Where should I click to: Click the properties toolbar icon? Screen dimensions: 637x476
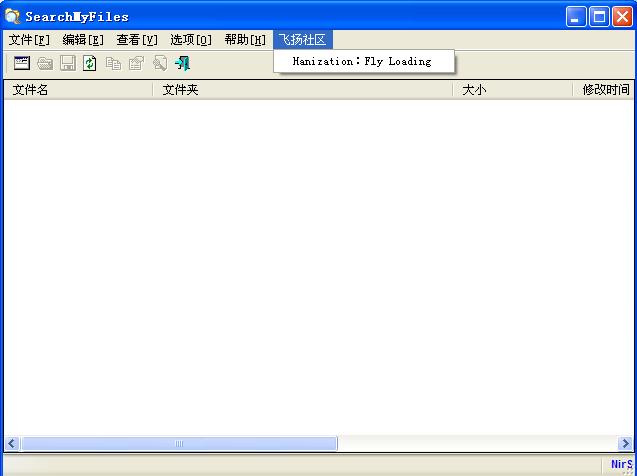coord(136,63)
